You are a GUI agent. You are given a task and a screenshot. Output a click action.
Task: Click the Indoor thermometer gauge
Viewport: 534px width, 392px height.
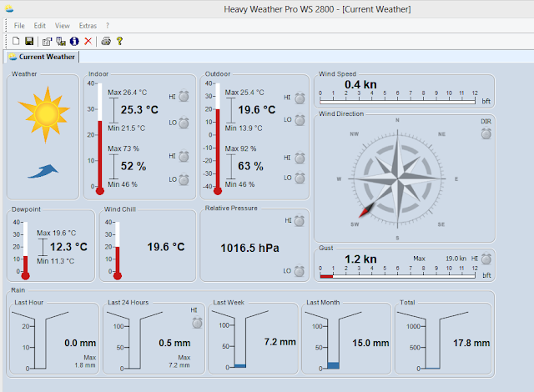[x=100, y=138]
